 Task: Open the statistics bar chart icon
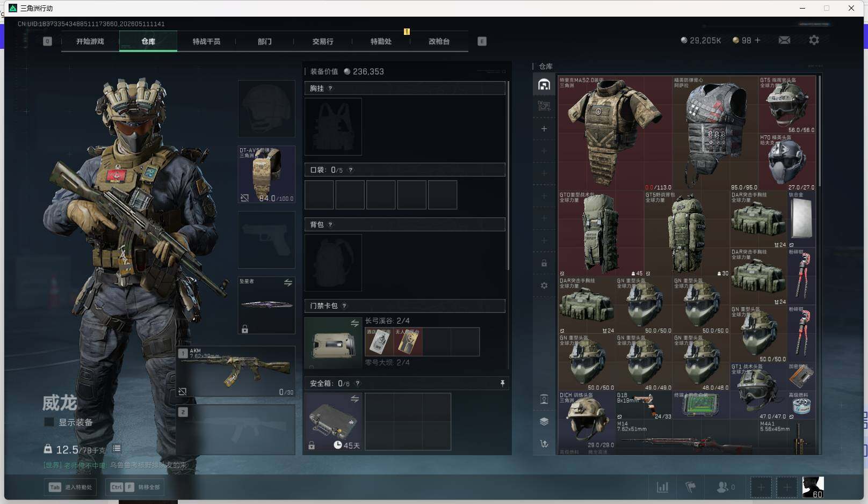pos(663,487)
